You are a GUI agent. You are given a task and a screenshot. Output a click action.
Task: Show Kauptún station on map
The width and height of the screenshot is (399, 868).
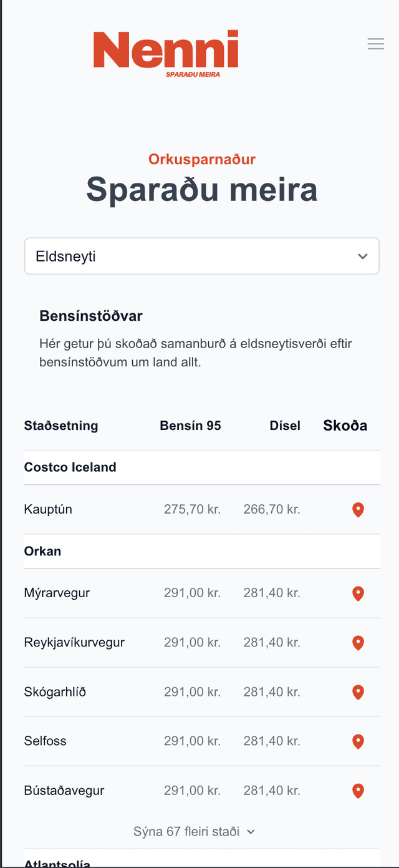point(358,510)
